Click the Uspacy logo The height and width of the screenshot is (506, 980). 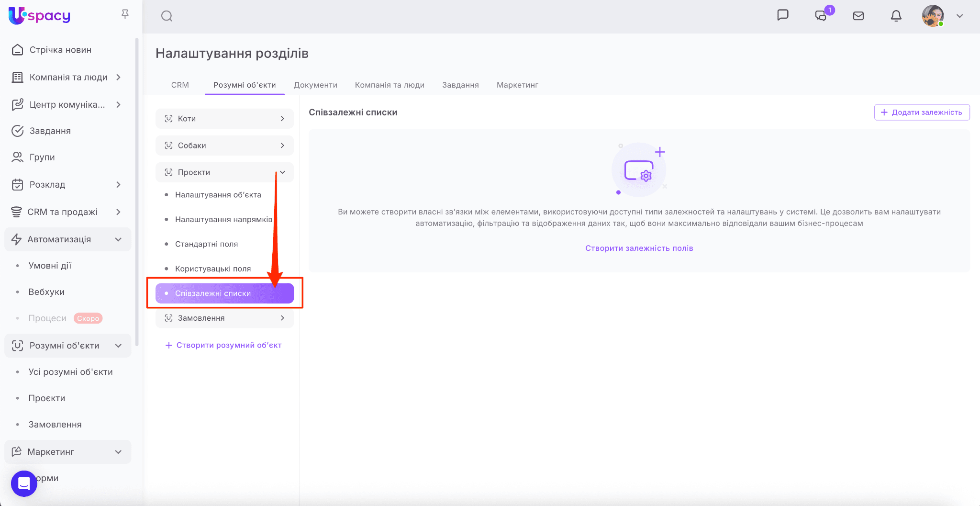(40, 16)
